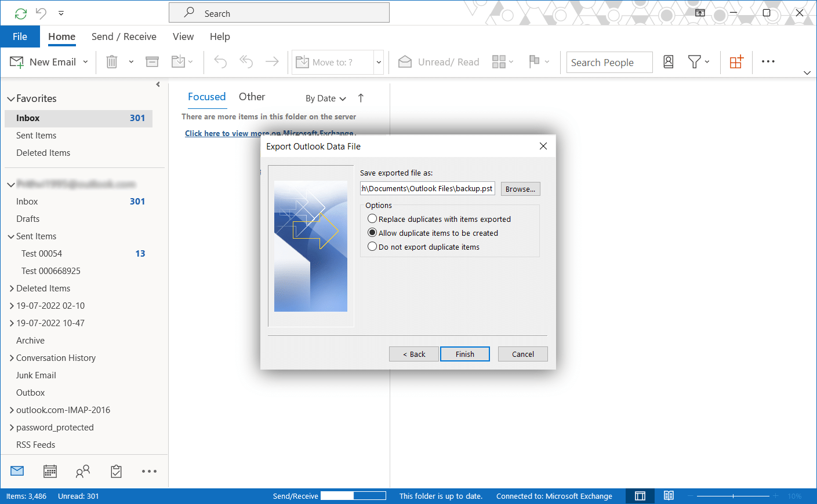Open the Move to: ? quick step dropdown
The width and height of the screenshot is (817, 504).
379,62
